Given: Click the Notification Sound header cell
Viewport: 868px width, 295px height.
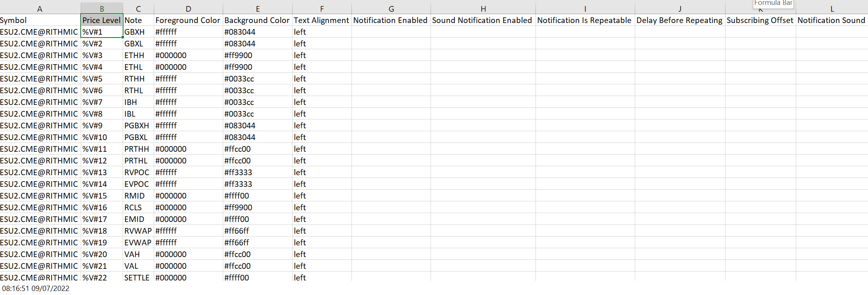Looking at the screenshot, I should tap(832, 20).
